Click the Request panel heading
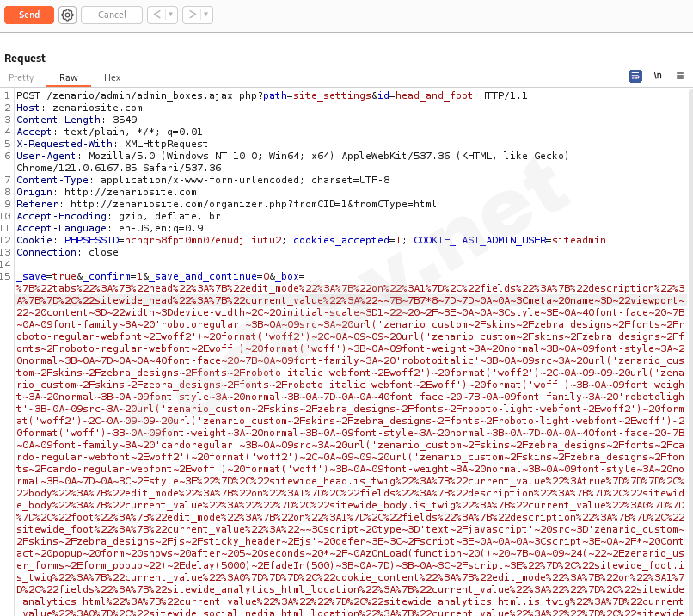The image size is (693, 616). 25,58
